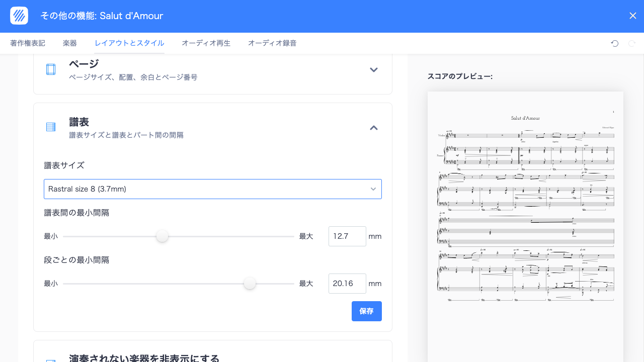644x362 pixels.
Task: Click the redo arrow icon
Action: (632, 44)
